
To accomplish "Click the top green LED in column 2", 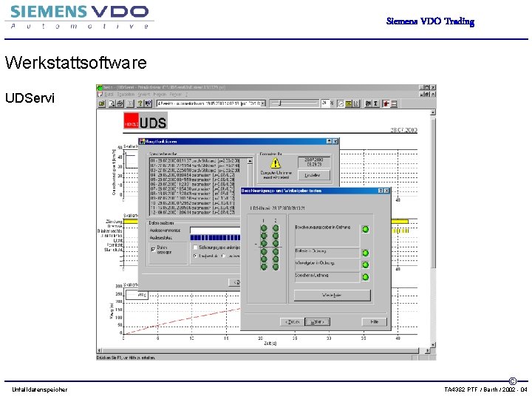I will [276, 228].
